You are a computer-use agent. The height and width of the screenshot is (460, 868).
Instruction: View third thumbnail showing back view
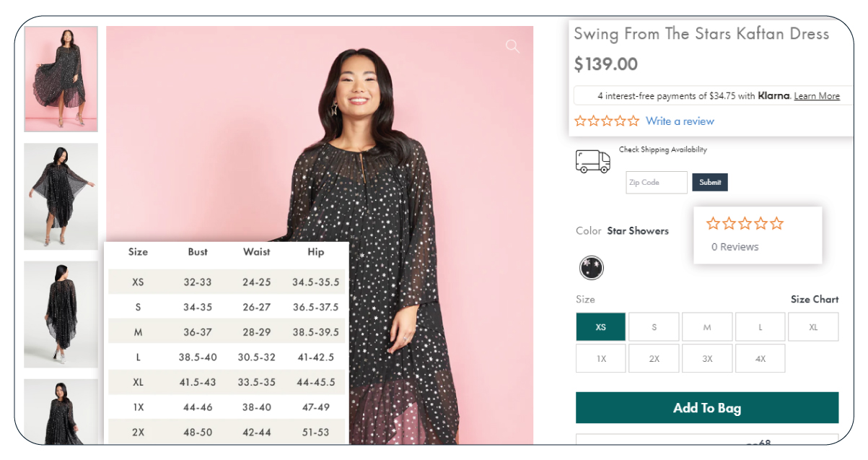61,314
